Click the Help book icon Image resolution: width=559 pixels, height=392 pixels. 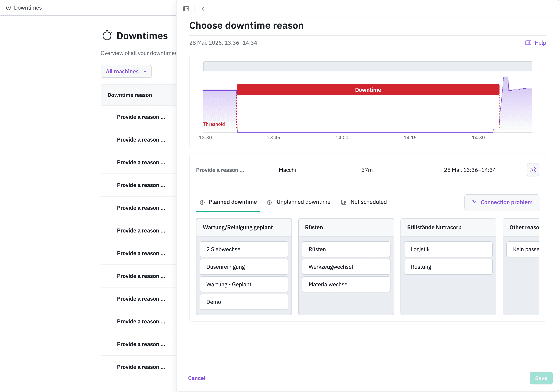tap(528, 43)
